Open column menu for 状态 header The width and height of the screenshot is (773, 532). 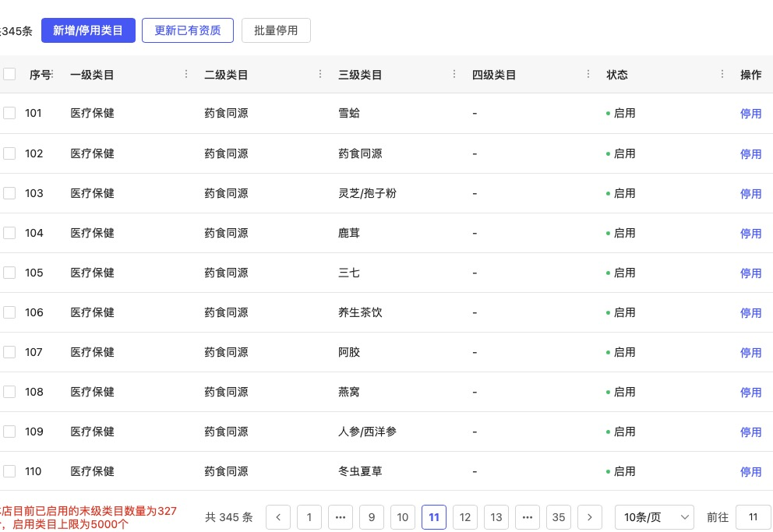[x=722, y=75]
